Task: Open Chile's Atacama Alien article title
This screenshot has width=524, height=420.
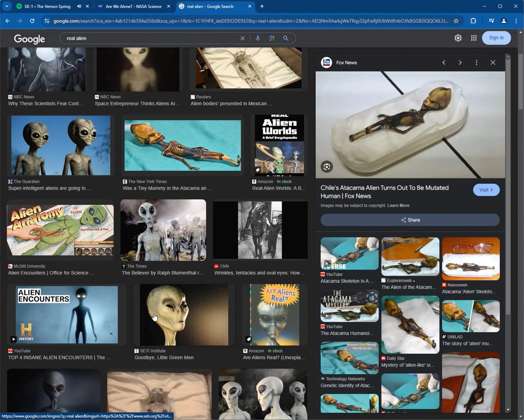Action: [385, 192]
